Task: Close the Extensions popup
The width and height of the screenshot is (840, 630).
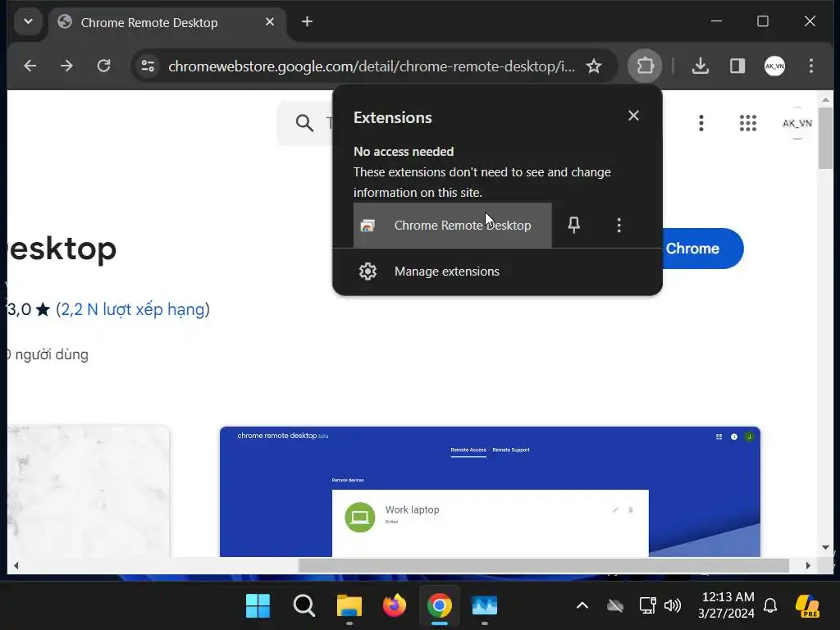Action: 633,116
